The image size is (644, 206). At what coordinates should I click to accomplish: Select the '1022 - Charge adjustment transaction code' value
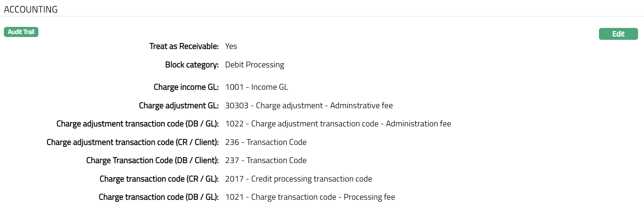pos(338,124)
